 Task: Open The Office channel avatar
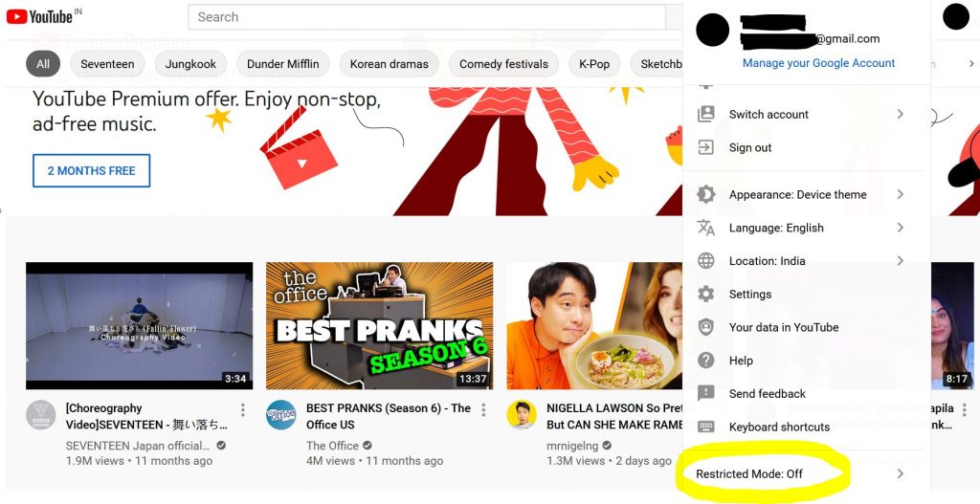tap(281, 415)
